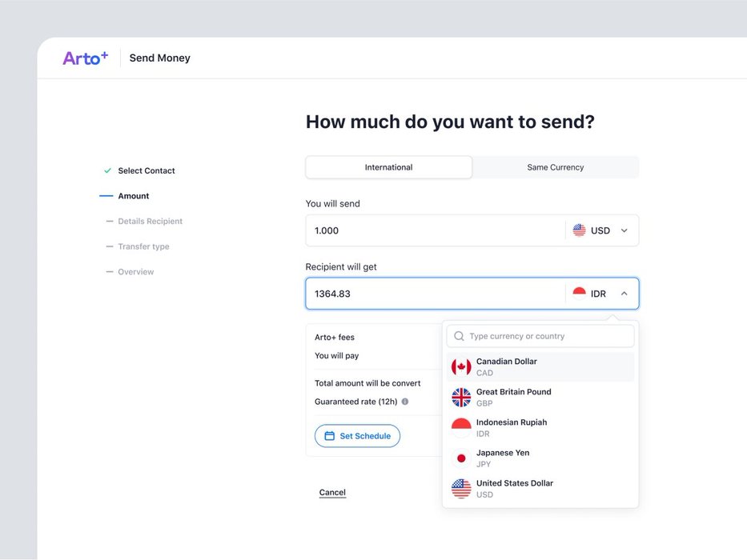Click the green checkmark beside Select Contact
The width and height of the screenshot is (747, 560).
pyautogui.click(x=107, y=170)
